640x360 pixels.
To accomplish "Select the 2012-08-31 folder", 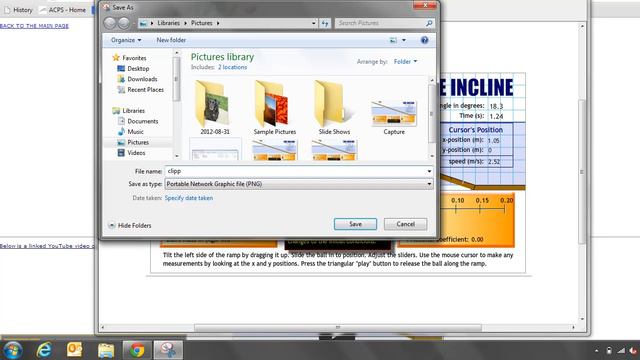I will click(x=215, y=108).
